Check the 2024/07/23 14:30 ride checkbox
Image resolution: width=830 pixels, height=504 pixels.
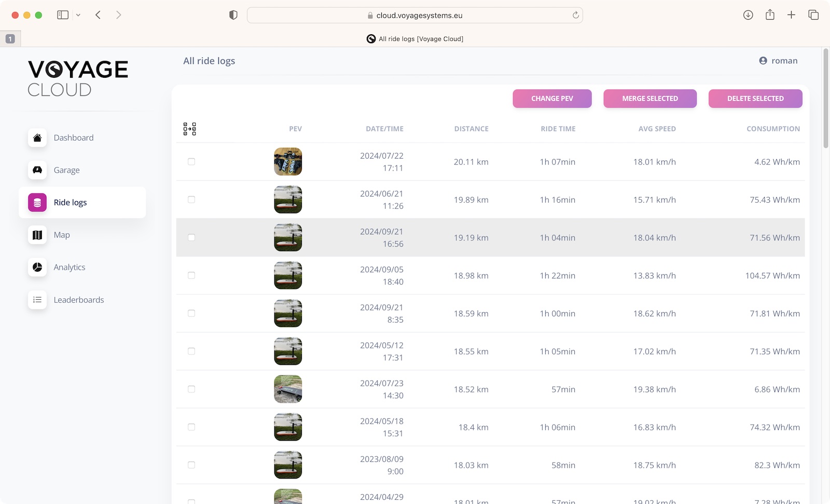click(191, 389)
